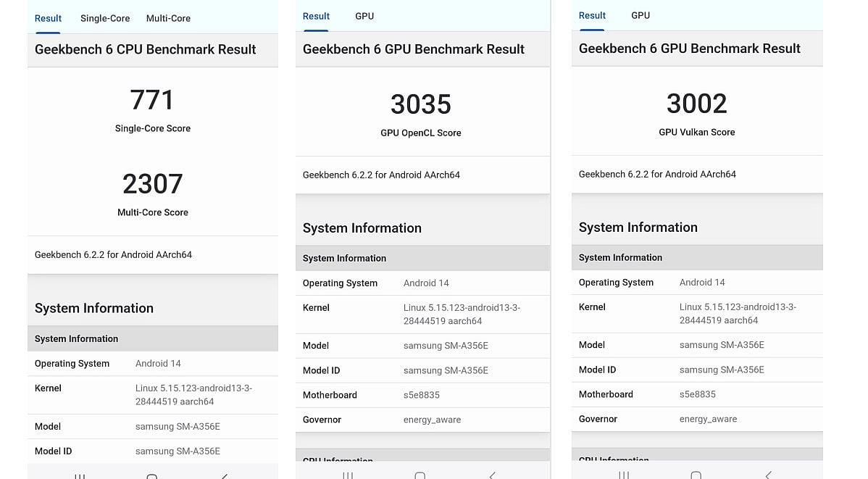Open recent apps in middle OpenCL screenshot
The width and height of the screenshot is (868, 479).
348,475
